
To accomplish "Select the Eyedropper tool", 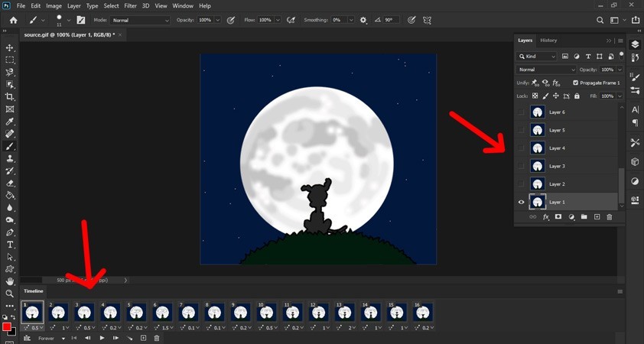I will [x=10, y=122].
